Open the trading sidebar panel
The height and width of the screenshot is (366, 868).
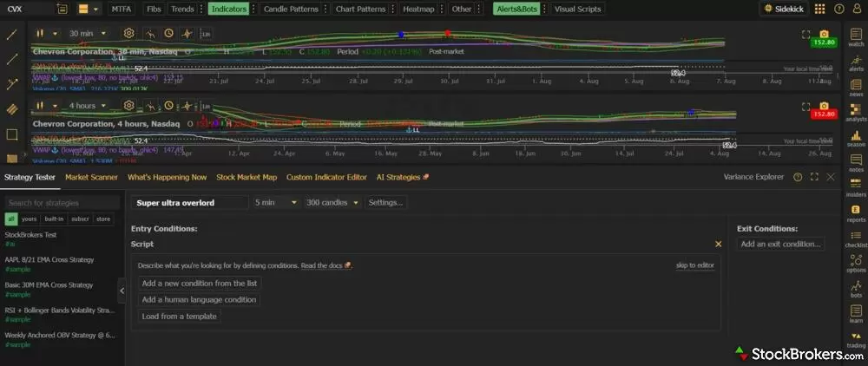tap(856, 339)
